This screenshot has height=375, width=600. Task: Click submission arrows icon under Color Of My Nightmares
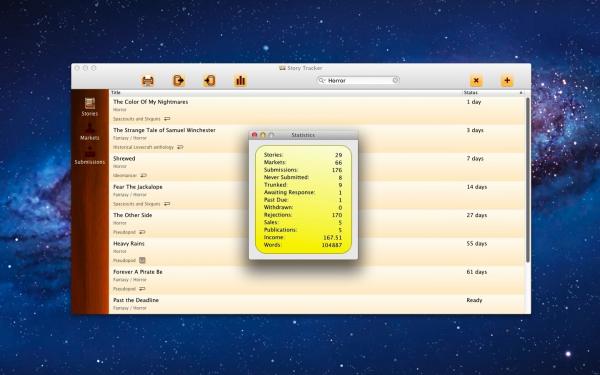tap(167, 119)
